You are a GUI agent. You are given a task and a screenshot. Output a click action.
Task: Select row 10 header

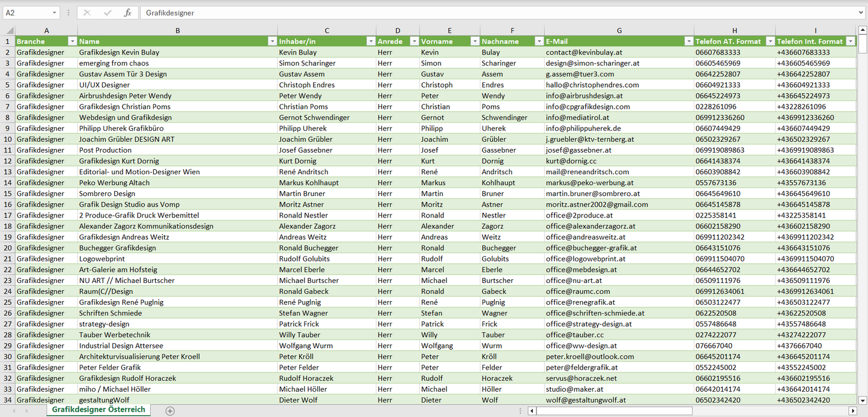coord(8,139)
